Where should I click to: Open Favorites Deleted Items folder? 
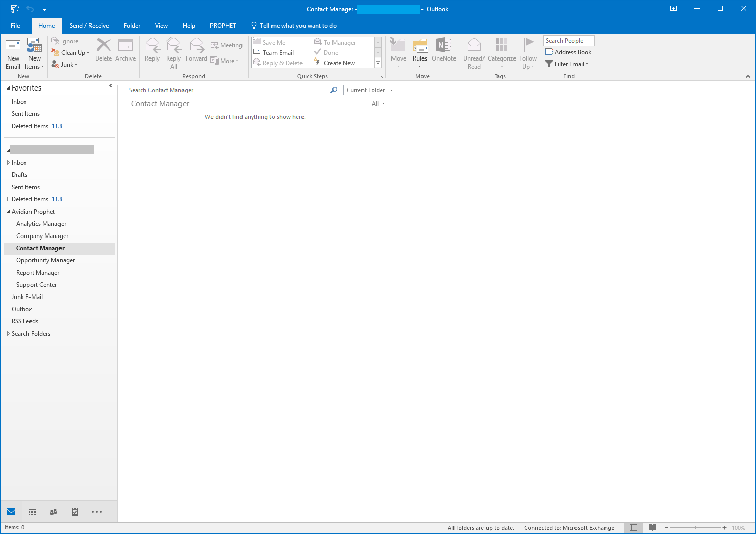pos(37,126)
